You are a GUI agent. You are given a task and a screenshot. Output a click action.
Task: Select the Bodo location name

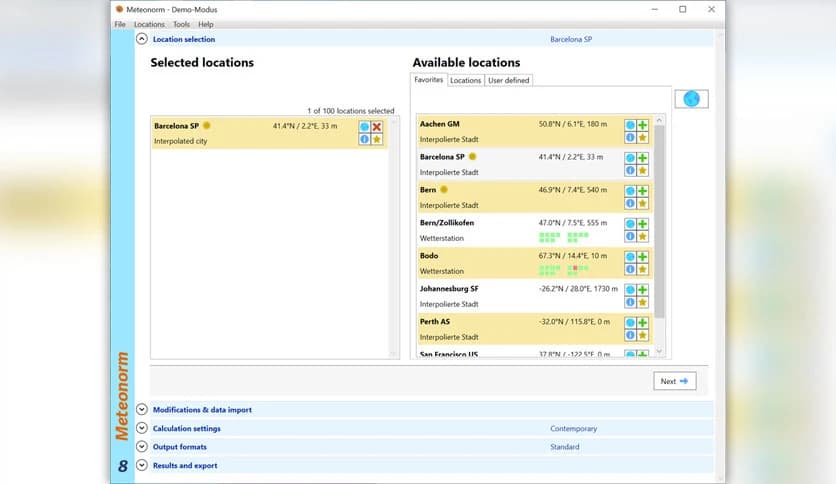(x=429, y=256)
